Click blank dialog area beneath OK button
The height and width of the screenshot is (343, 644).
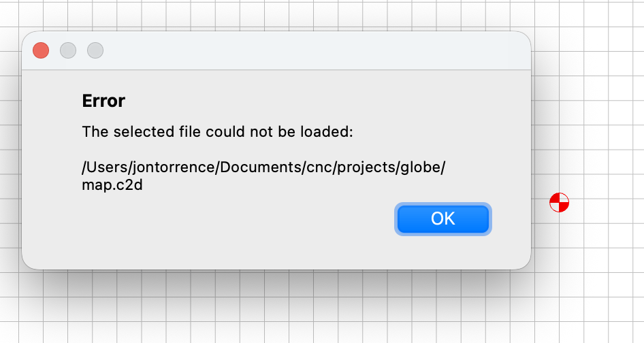442,251
